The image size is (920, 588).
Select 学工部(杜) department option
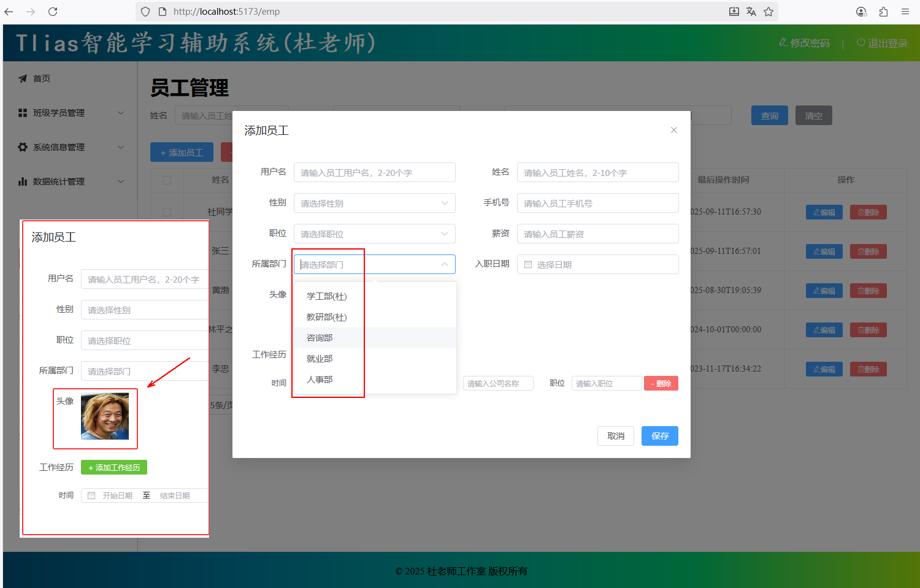tap(326, 296)
